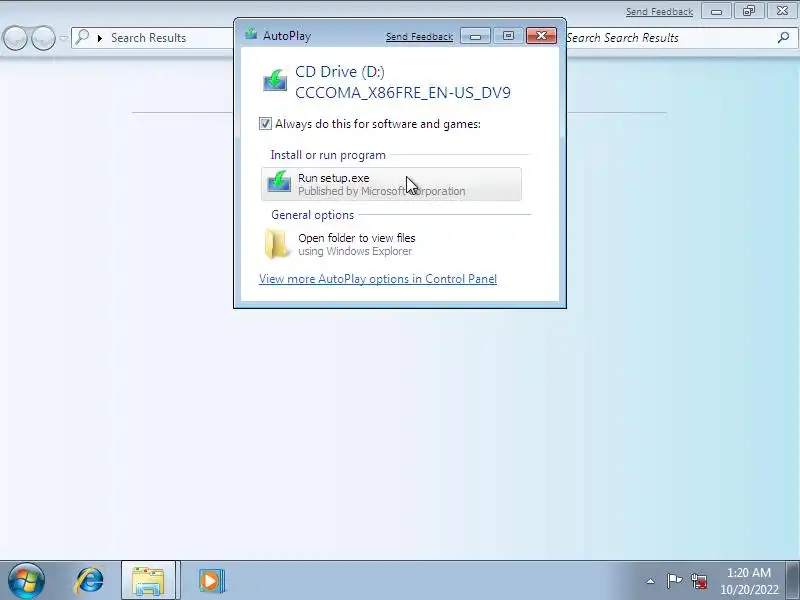Screen dimensions: 800x600
Task: Minimize the AutoPlay dialog
Action: [476, 36]
